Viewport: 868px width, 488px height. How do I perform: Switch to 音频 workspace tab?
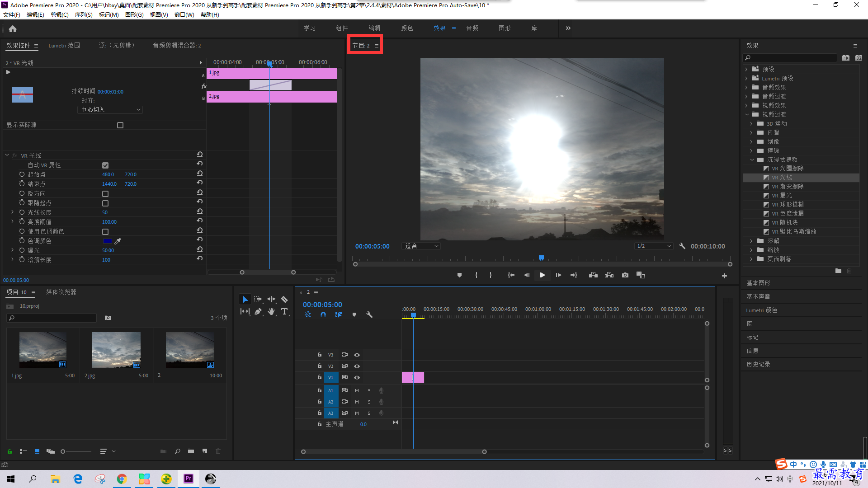click(472, 28)
